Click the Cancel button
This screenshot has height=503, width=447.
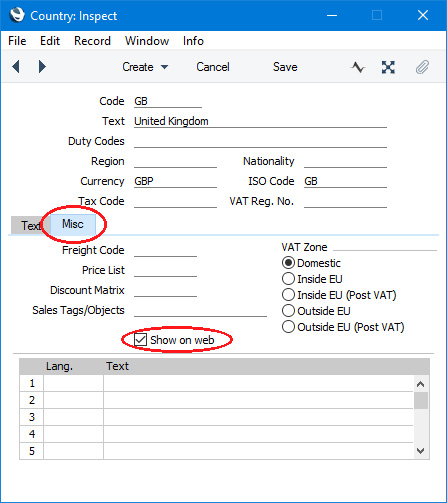pyautogui.click(x=213, y=67)
